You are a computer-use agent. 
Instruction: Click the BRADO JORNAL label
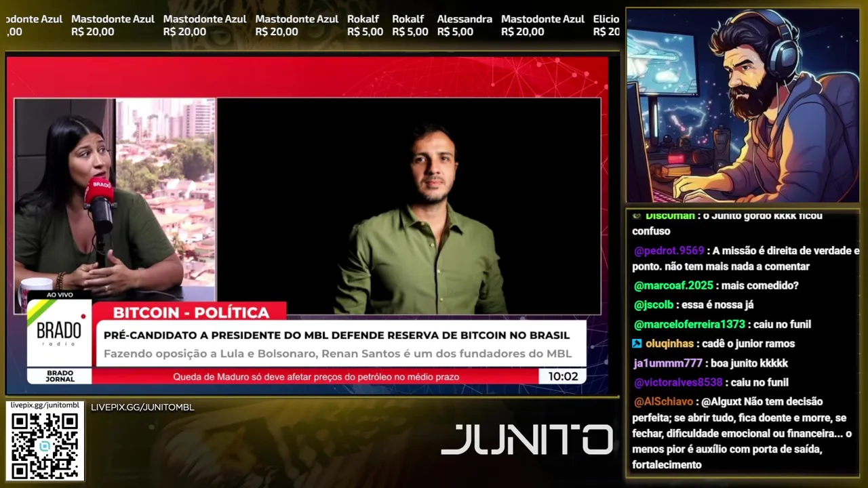pyautogui.click(x=60, y=376)
